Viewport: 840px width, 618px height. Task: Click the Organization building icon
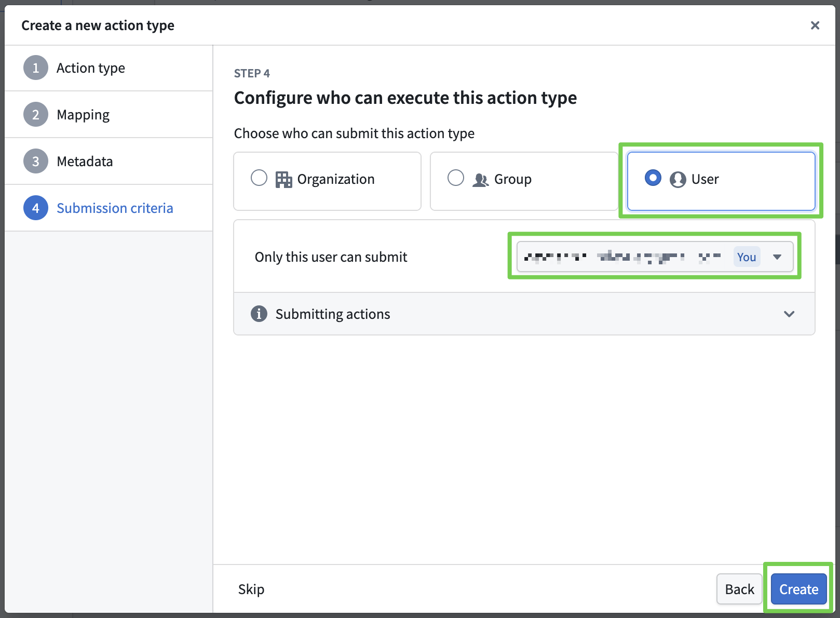click(x=283, y=180)
